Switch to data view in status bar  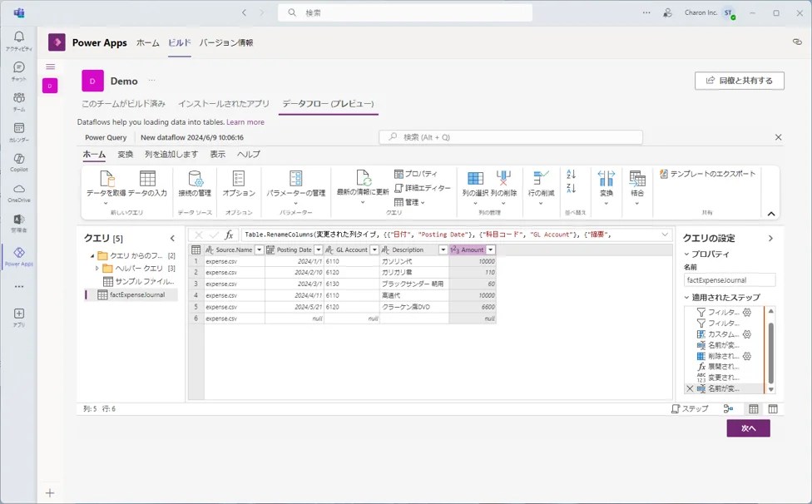click(754, 409)
